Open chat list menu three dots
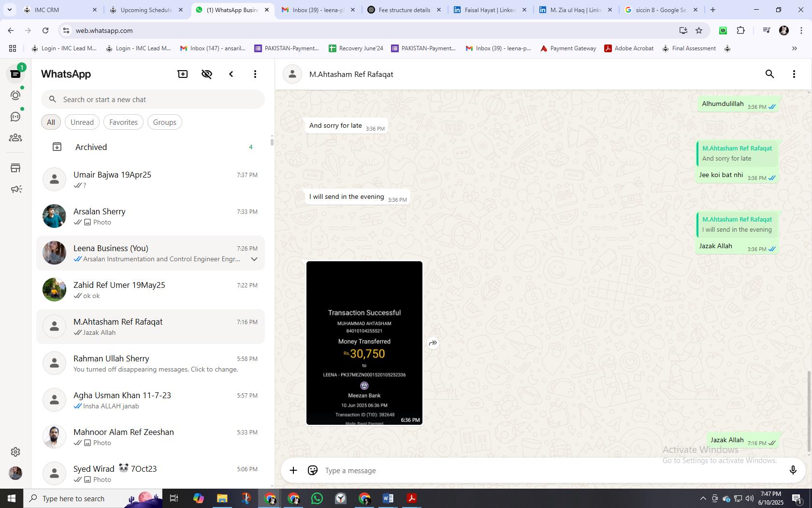 click(x=255, y=74)
